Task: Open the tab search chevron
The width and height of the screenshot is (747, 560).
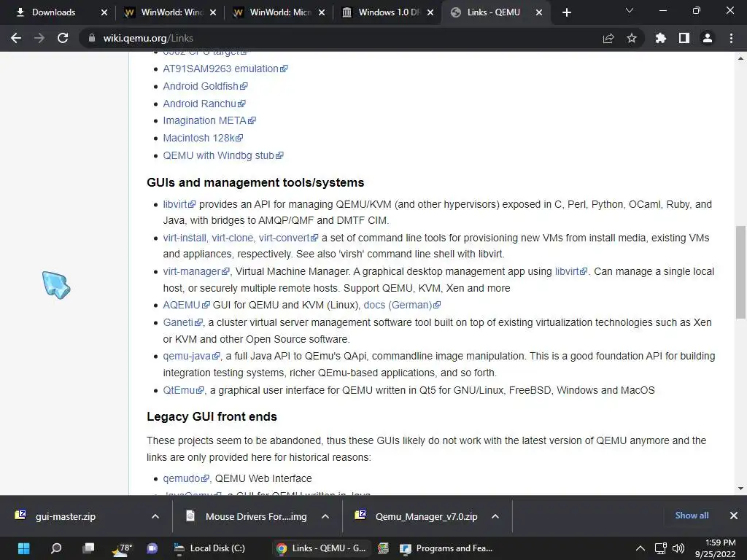Action: tap(630, 10)
